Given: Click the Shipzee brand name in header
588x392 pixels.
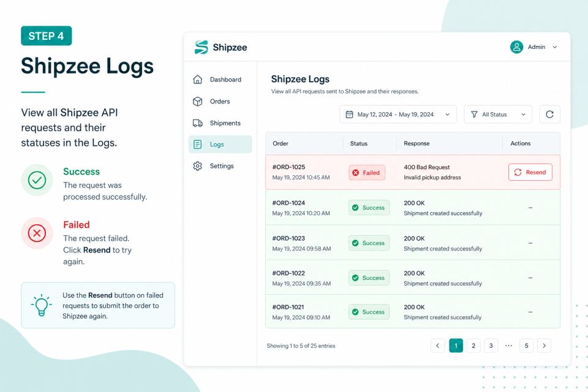Looking at the screenshot, I should [x=230, y=47].
